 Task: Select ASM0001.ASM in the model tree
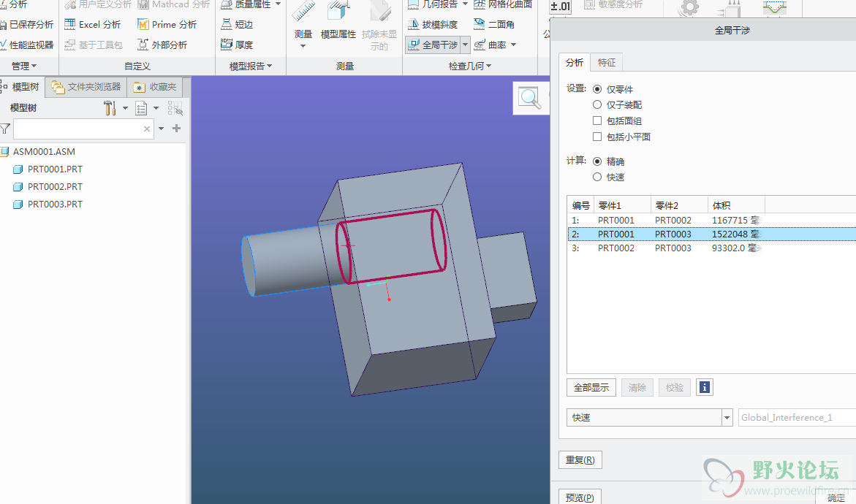coord(44,152)
